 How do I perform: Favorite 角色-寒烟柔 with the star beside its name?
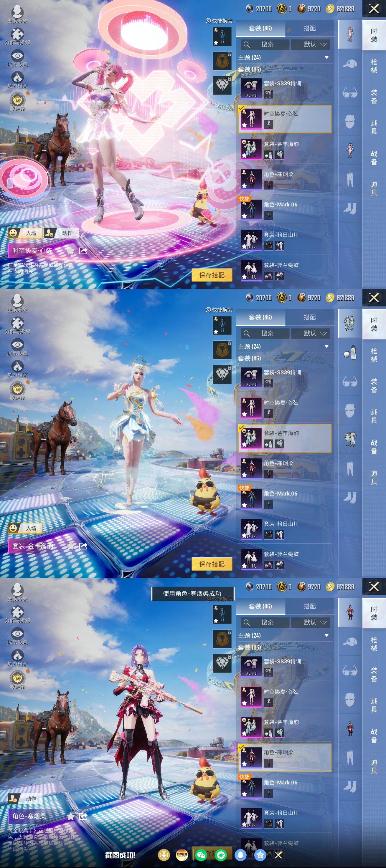click(x=70, y=816)
